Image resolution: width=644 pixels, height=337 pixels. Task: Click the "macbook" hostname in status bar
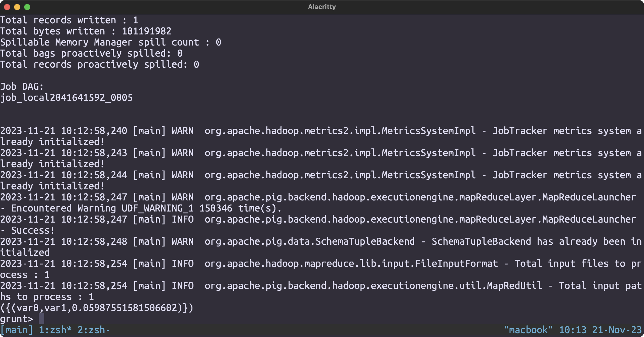click(x=528, y=330)
